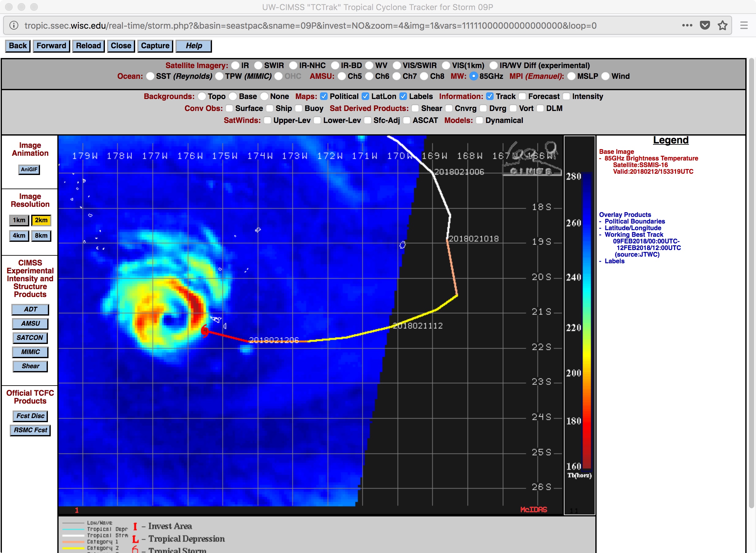Open the MIMIC product
The width and height of the screenshot is (756, 553).
point(30,352)
